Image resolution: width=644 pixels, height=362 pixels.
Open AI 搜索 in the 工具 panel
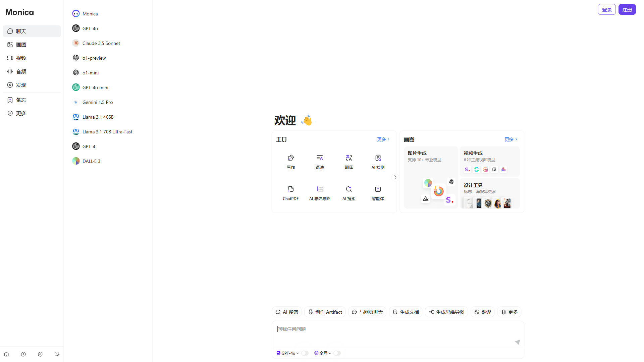click(349, 193)
